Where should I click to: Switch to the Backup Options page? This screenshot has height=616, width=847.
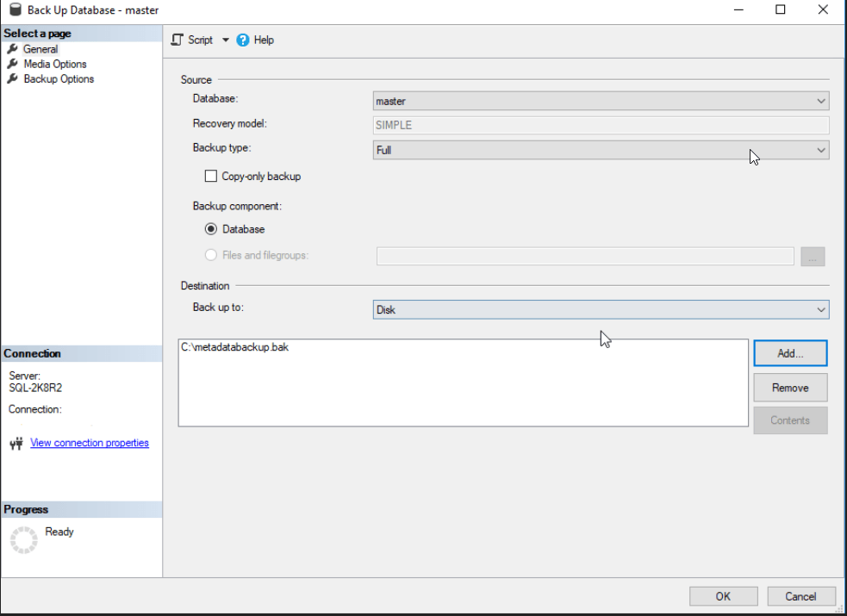point(59,78)
